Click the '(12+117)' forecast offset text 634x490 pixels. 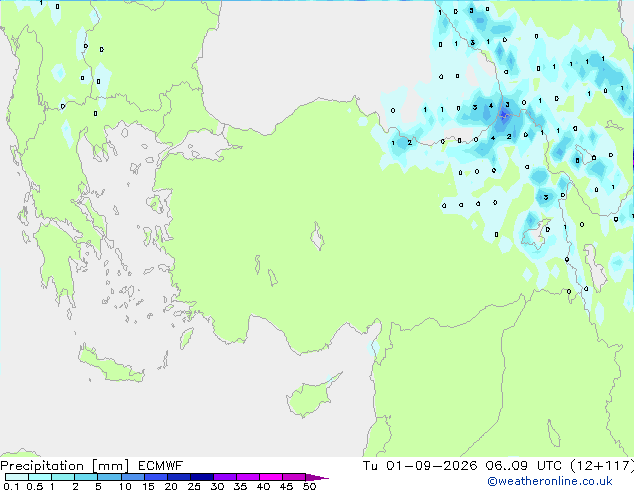click(601, 466)
